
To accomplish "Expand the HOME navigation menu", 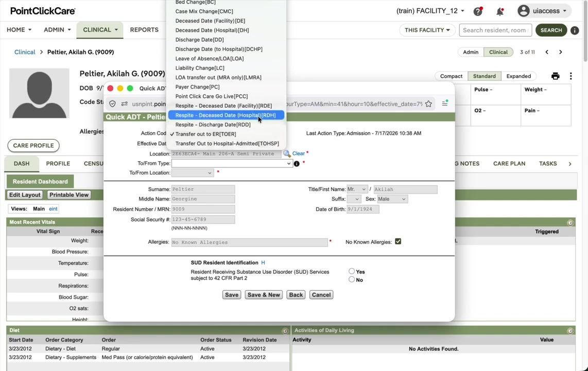I will (19, 30).
